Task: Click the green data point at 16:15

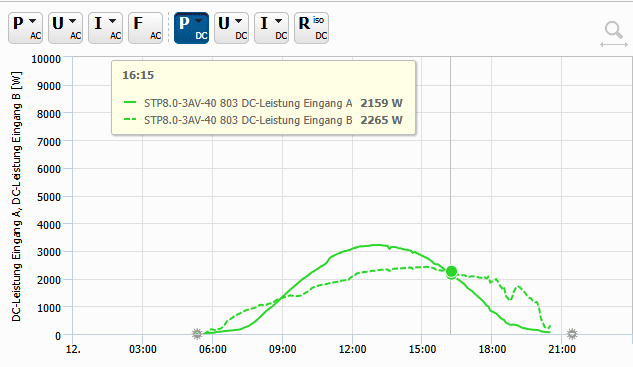Action: [451, 271]
